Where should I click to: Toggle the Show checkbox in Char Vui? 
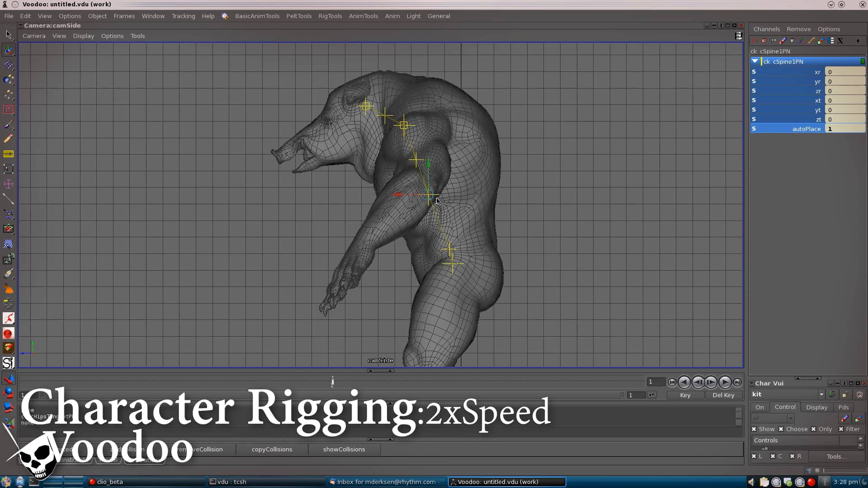point(754,429)
